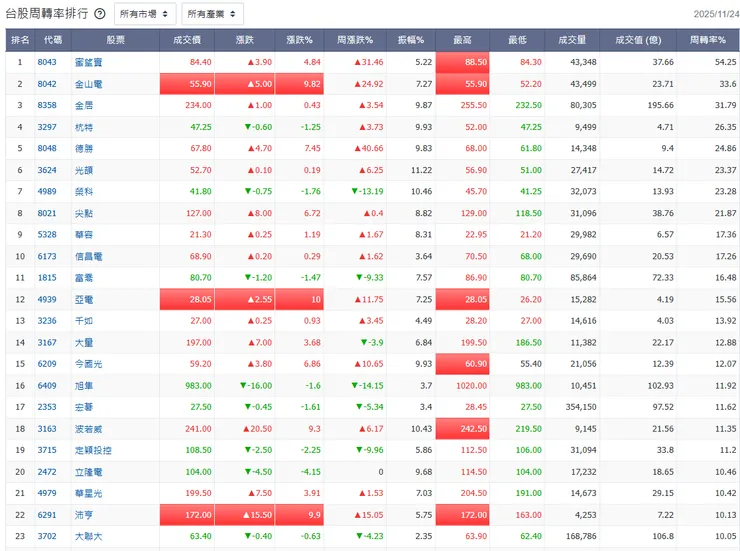Image resolution: width=740 pixels, height=551 pixels.
Task: Click the amplitude value 11.22
Action: 421,170
